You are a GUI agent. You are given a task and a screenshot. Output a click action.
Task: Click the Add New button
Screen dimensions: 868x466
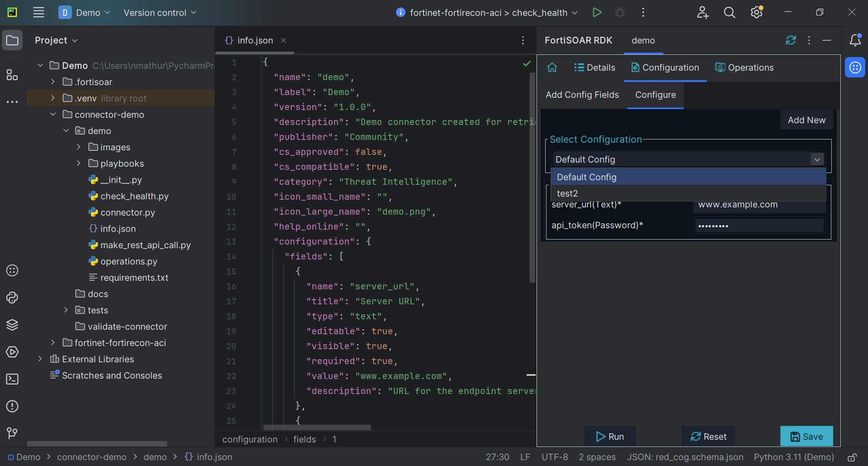tap(806, 120)
